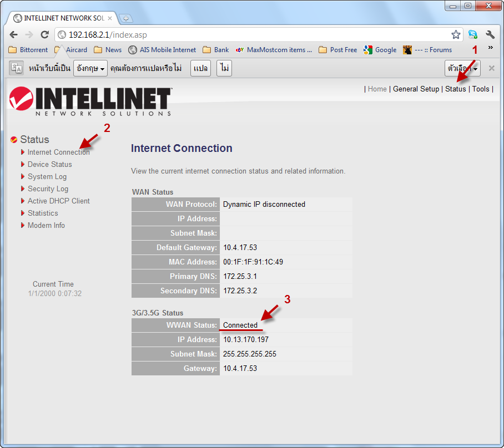Click WWAN Status 'Connected' value
504x448 pixels.
[240, 325]
